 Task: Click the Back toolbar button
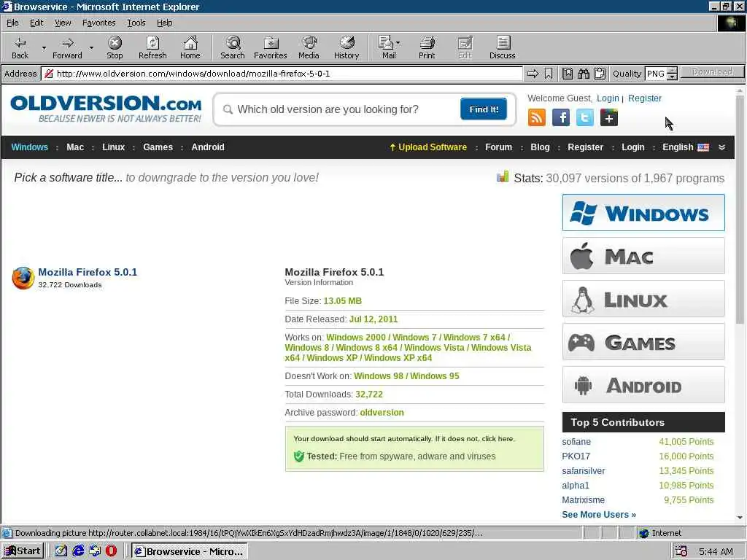pyautogui.click(x=20, y=47)
